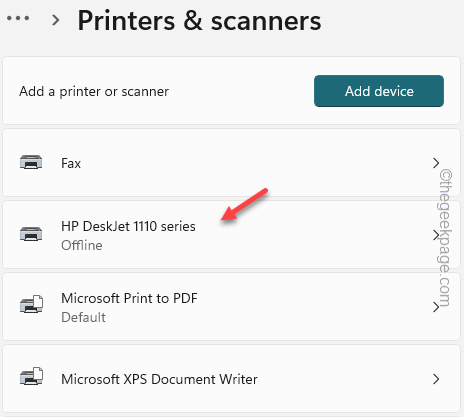This screenshot has width=464, height=417.
Task: Open the Microsoft Print to PDF label
Action: point(129,298)
